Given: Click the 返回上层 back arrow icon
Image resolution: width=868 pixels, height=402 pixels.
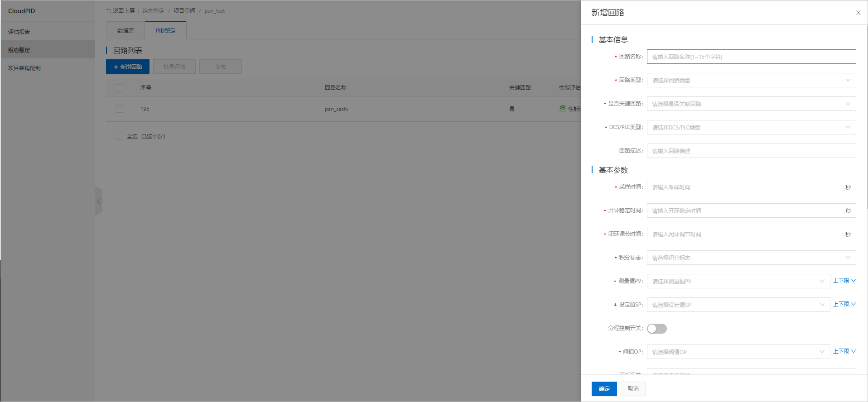Looking at the screenshot, I should tap(109, 11).
